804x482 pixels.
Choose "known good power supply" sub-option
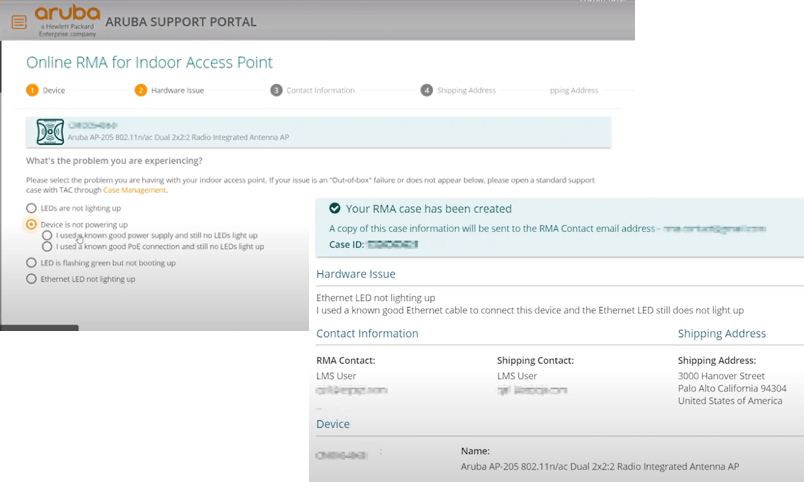pos(47,235)
